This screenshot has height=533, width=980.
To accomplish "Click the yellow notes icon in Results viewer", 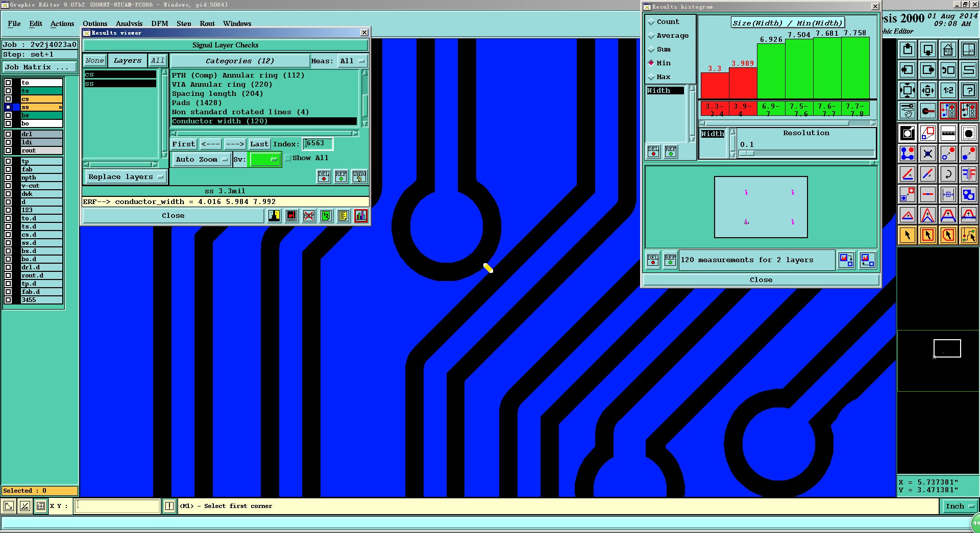I will click(344, 216).
